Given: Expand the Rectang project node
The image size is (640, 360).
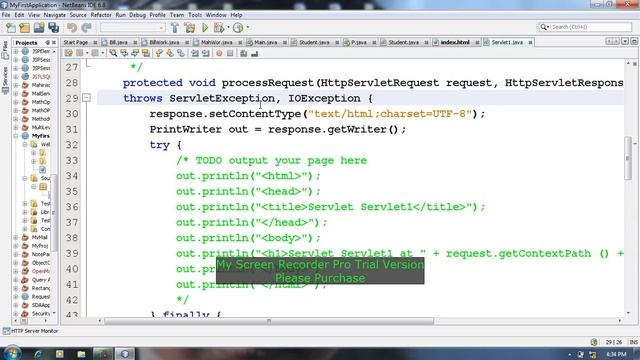Looking at the screenshot, I should click(16, 288).
